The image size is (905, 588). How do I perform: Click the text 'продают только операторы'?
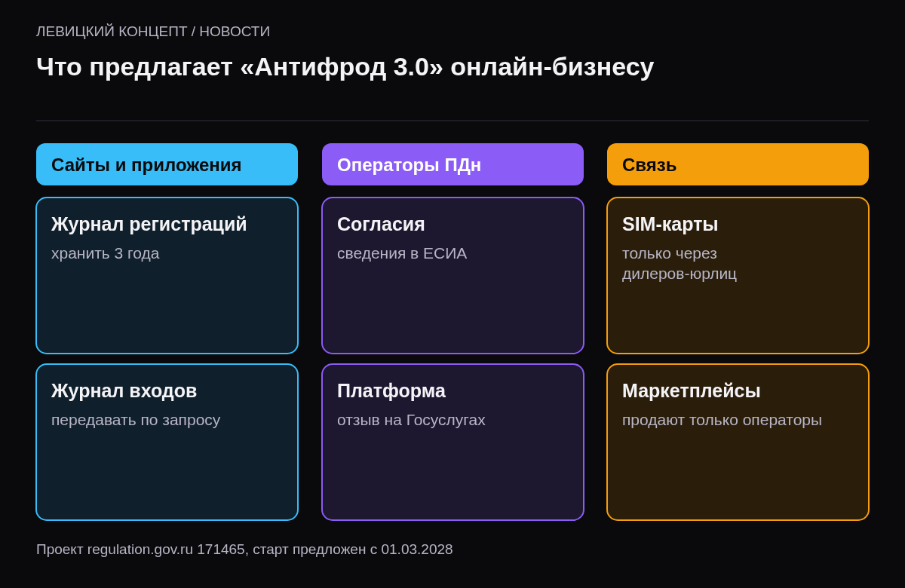722,420
